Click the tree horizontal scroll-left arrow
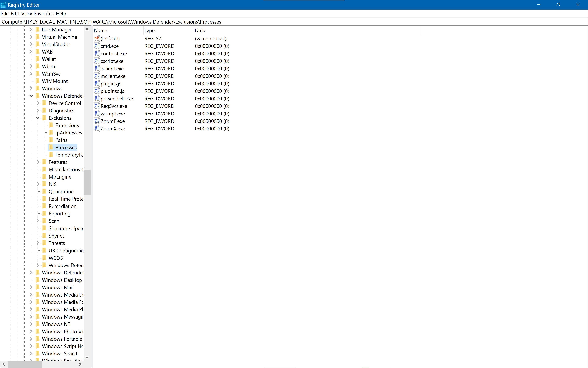 click(x=4, y=364)
